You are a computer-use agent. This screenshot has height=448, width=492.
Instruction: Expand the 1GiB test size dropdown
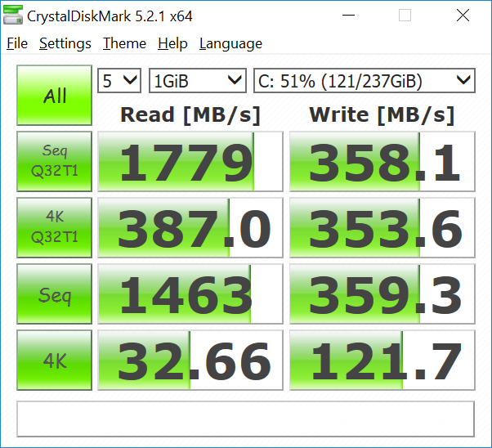(197, 81)
